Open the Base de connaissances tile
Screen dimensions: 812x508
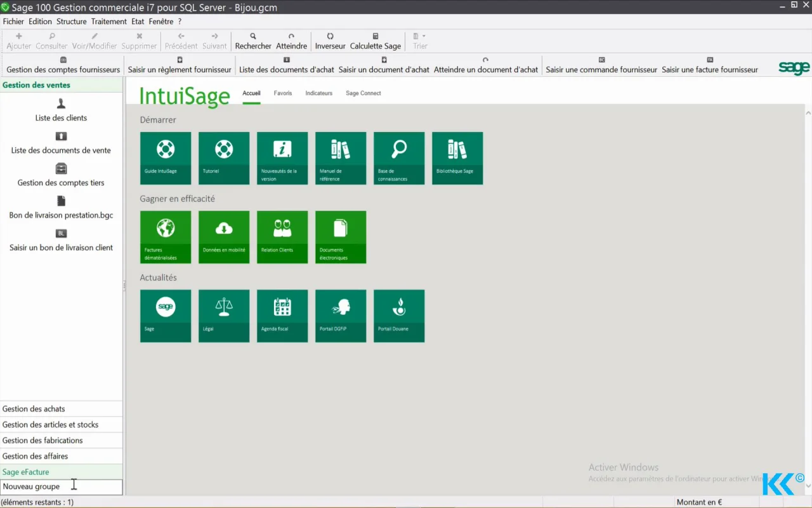(x=399, y=158)
